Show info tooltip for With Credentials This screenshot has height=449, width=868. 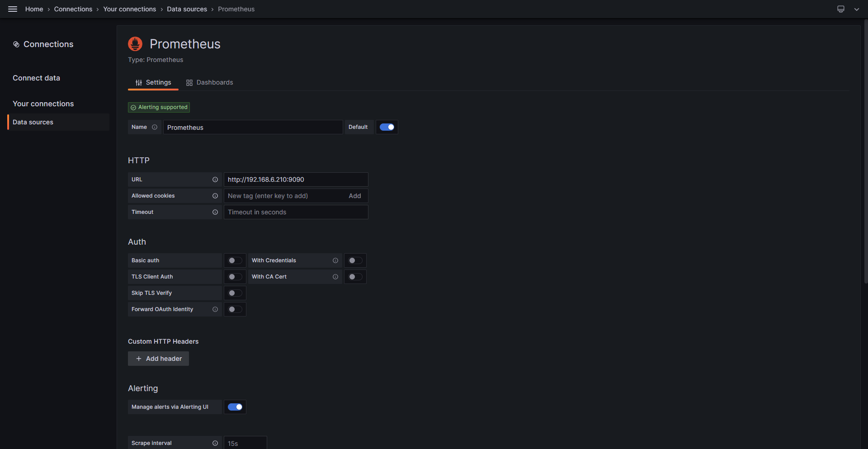pyautogui.click(x=335, y=260)
